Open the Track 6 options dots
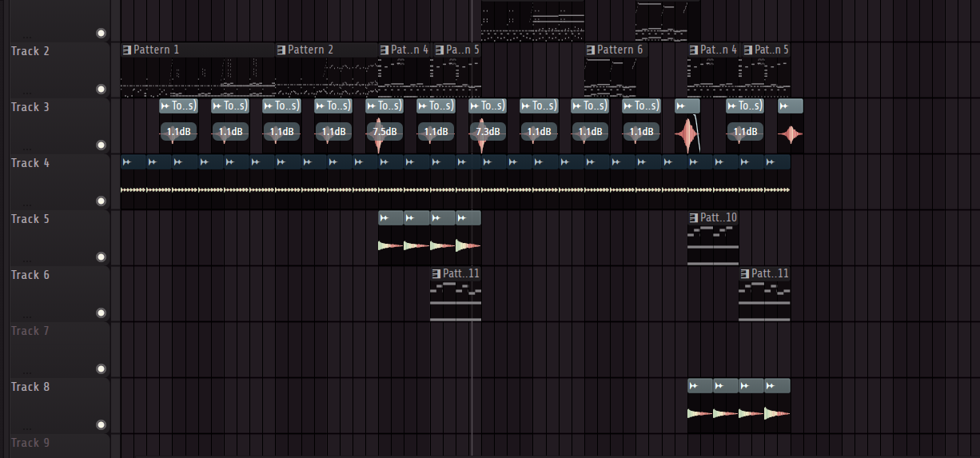980x458 pixels. coord(28,317)
